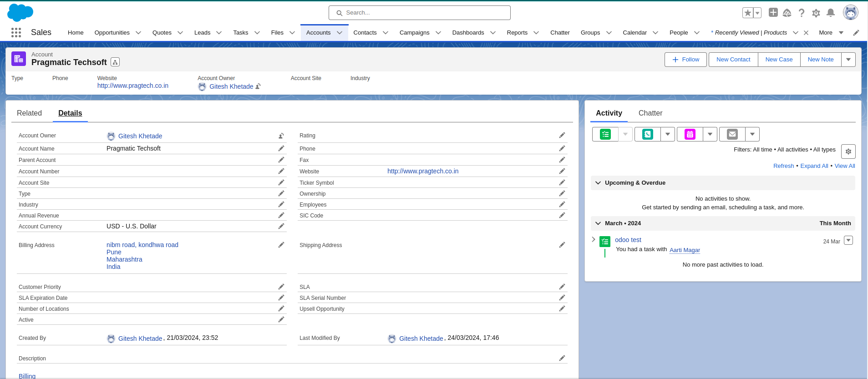The height and width of the screenshot is (379, 868).
Task: Open the user profile avatar
Action: (x=850, y=12)
